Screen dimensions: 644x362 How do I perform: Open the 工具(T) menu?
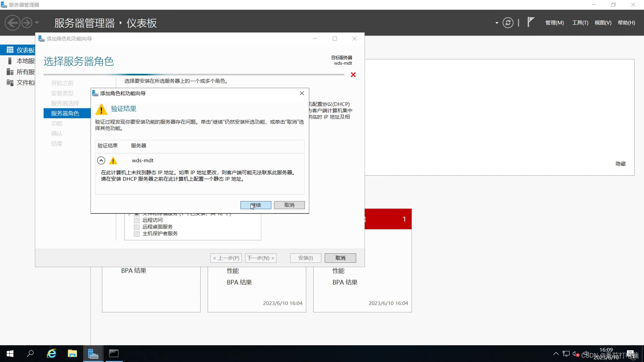click(580, 23)
